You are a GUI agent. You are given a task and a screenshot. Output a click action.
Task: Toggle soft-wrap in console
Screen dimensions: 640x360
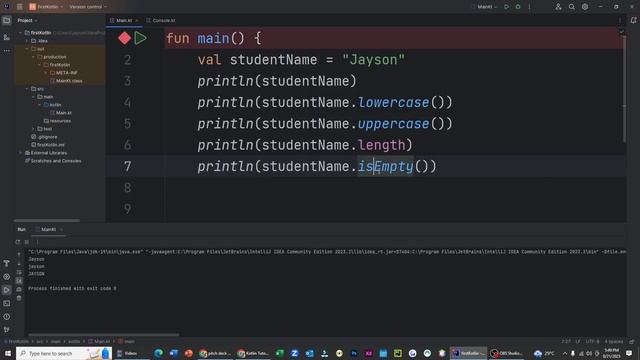pos(19,272)
